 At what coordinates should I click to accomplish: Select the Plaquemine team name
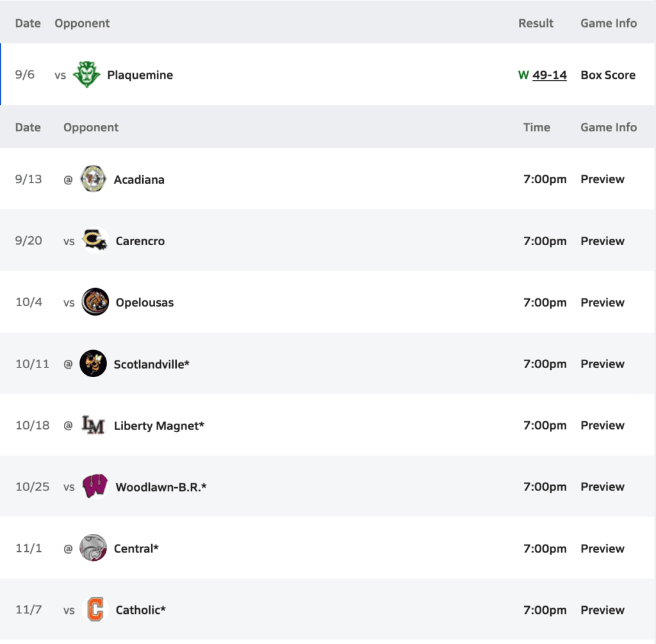pyautogui.click(x=140, y=75)
